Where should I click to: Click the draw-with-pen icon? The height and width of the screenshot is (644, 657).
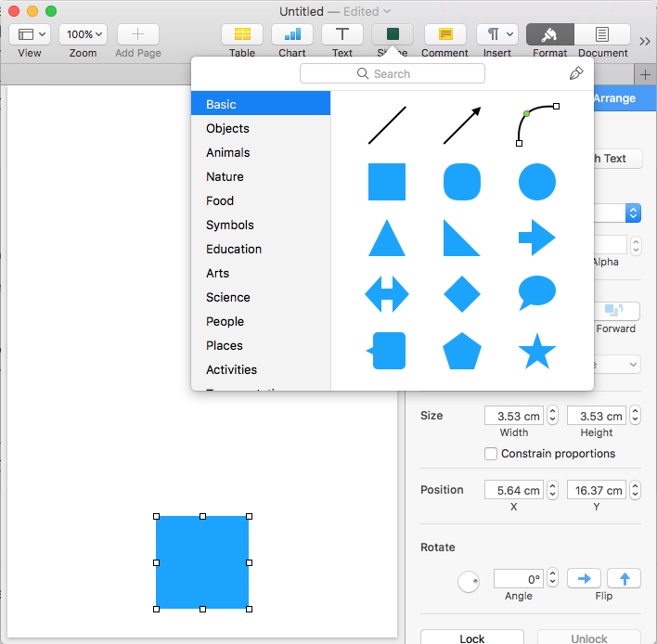pos(576,73)
